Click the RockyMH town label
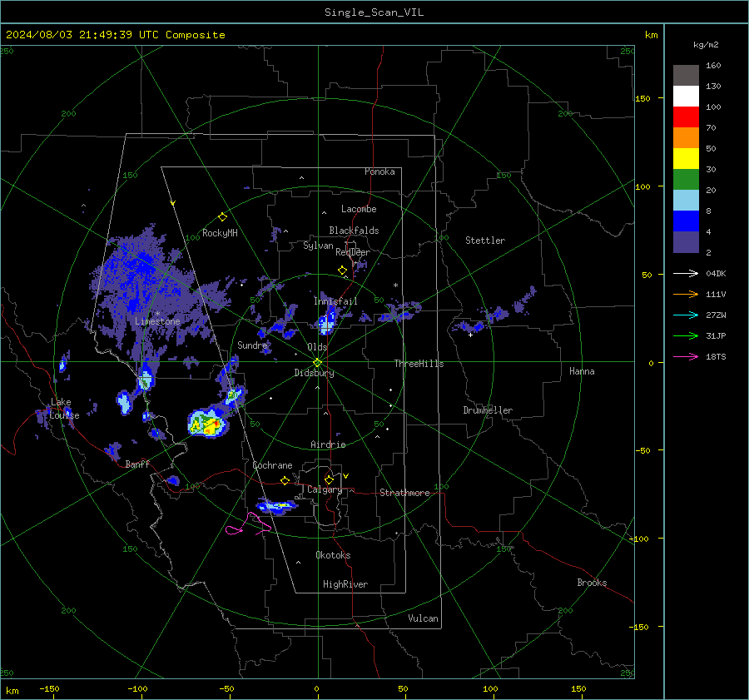The height and width of the screenshot is (700, 749). coord(220,233)
